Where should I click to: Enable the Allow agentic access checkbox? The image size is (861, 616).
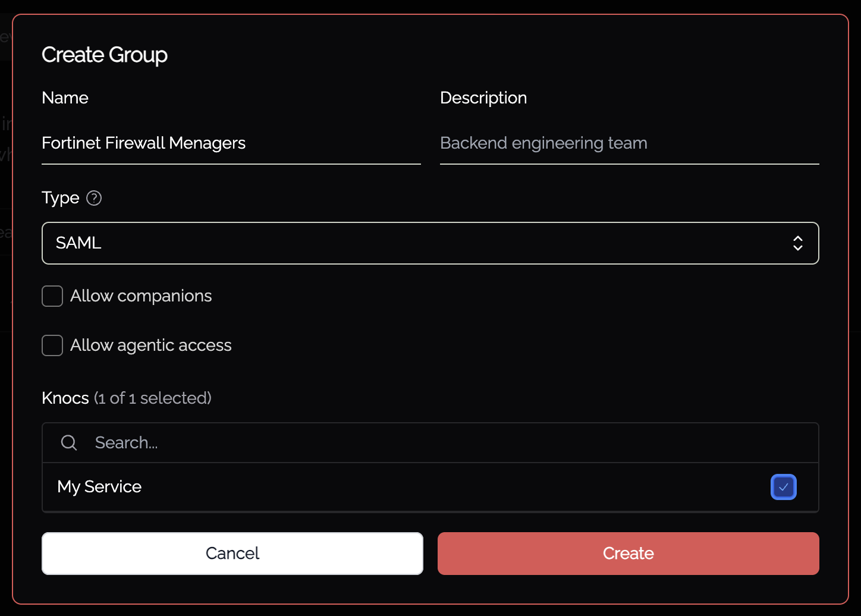pos(52,345)
